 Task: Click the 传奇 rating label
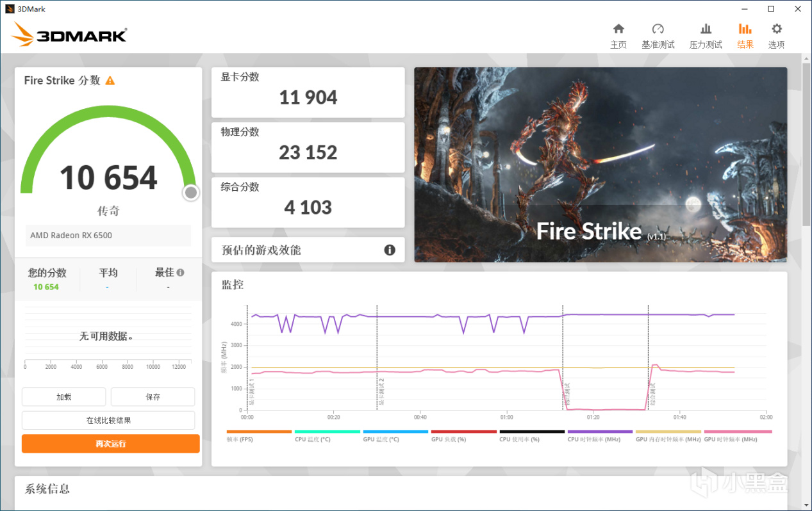[108, 211]
